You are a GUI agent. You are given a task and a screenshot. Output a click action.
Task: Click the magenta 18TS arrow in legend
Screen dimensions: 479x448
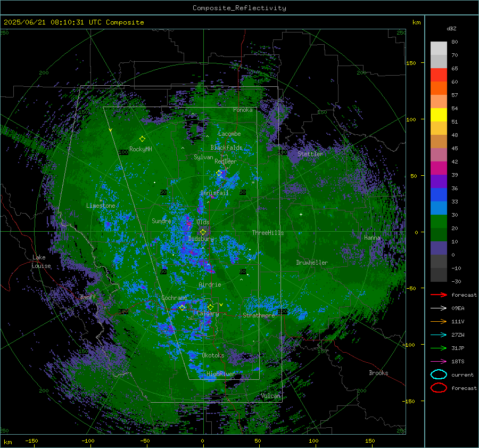coord(439,362)
